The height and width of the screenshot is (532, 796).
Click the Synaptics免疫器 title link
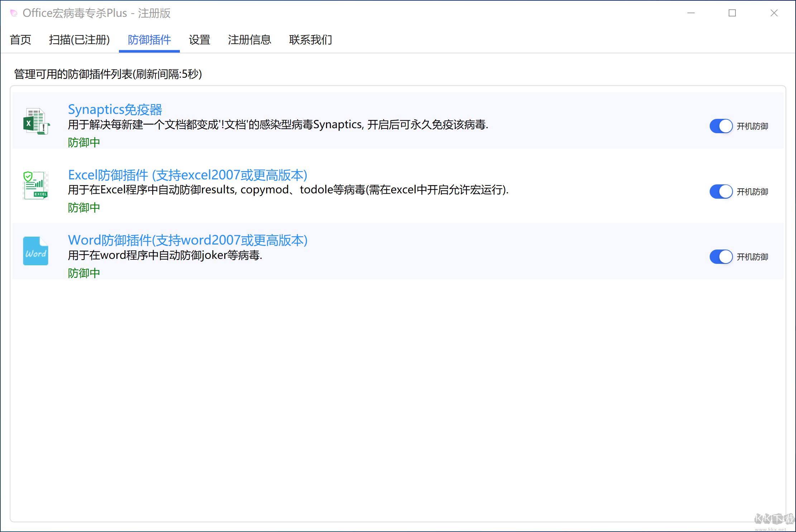click(x=115, y=109)
